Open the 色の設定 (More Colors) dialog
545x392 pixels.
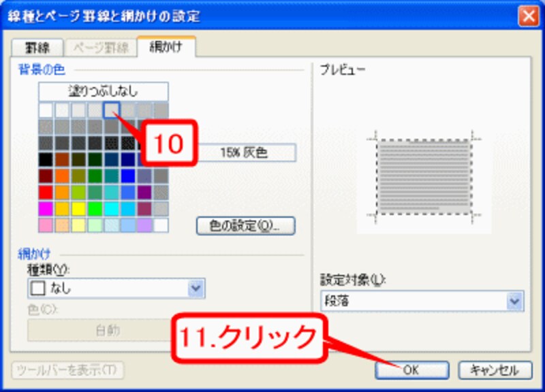coord(245,225)
